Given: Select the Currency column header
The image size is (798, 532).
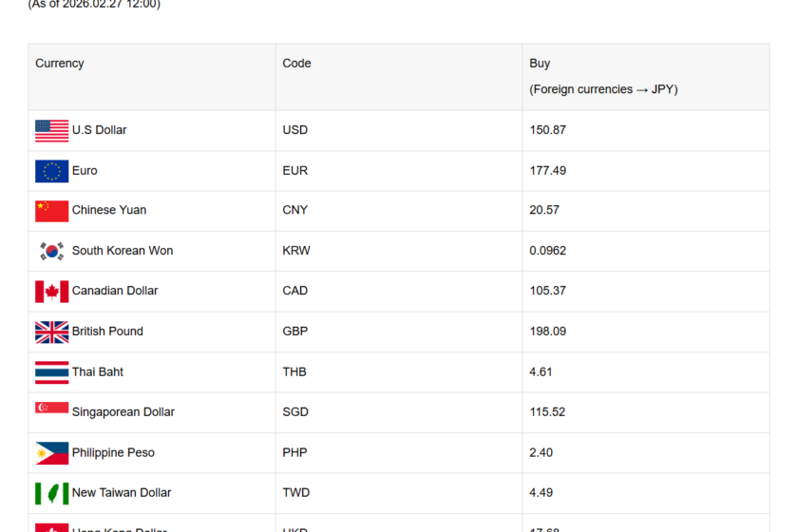Looking at the screenshot, I should tap(60, 64).
